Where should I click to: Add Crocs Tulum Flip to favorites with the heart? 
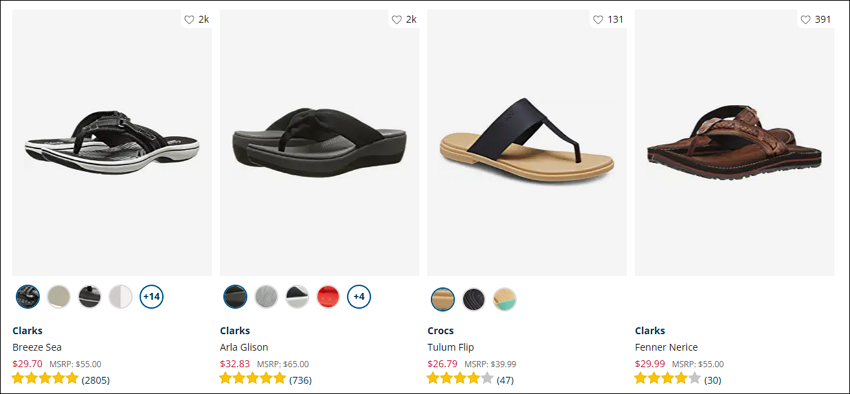click(x=598, y=20)
